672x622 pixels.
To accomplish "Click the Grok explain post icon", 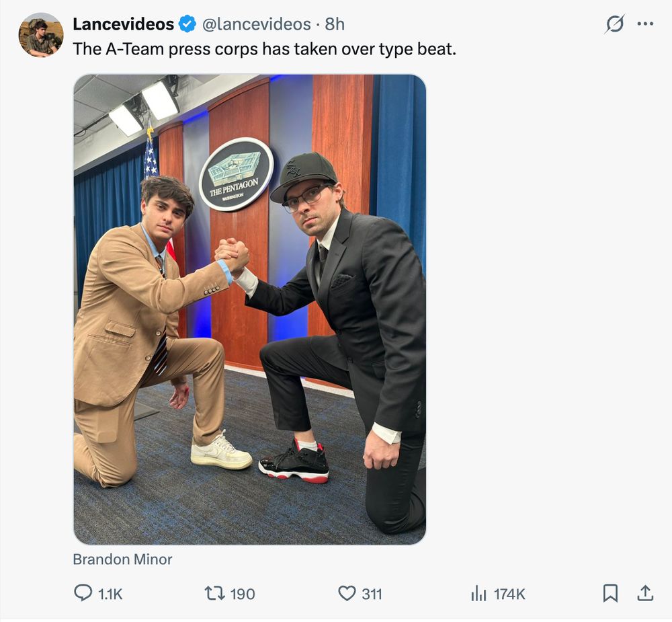I will click(615, 24).
